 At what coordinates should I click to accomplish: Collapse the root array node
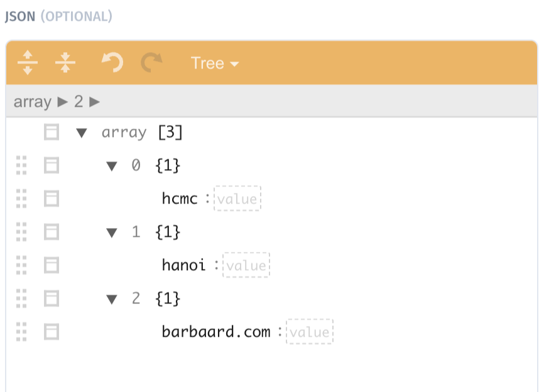[x=82, y=132]
